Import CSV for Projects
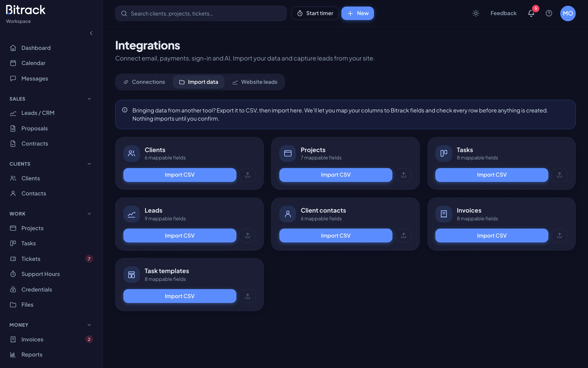Viewport: 588px width, 368px height. pos(336,175)
